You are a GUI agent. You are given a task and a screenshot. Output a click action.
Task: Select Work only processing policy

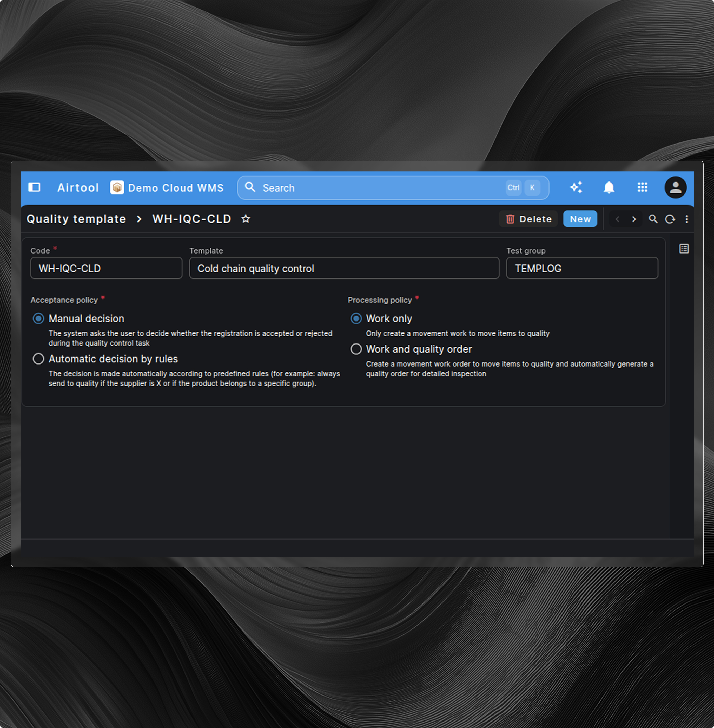[x=356, y=318]
